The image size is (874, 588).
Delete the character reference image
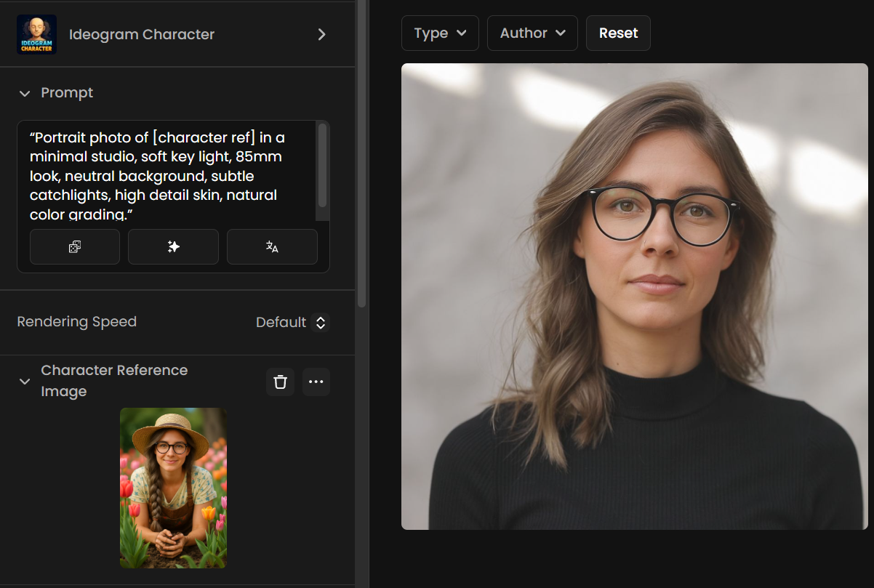(x=280, y=382)
